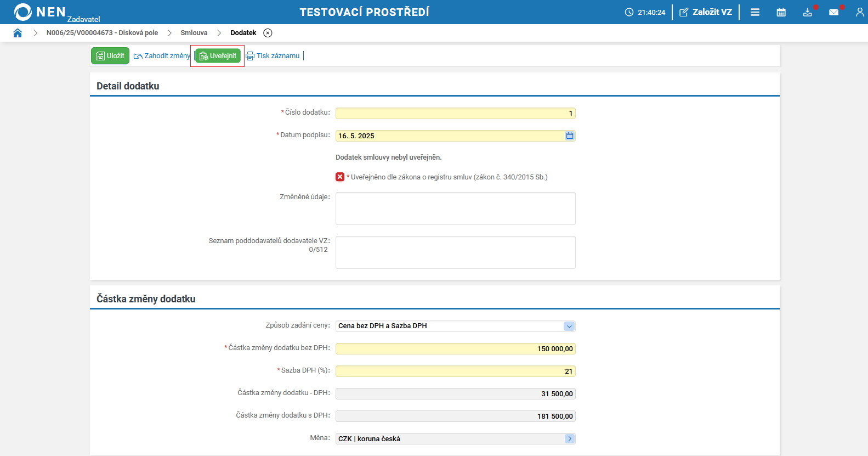The height and width of the screenshot is (456, 868).
Task: Click the Sazba DPH (%) field
Action: click(x=455, y=371)
